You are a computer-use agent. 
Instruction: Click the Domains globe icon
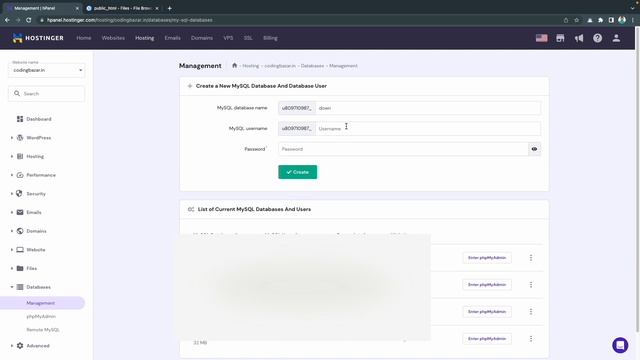pyautogui.click(x=20, y=231)
